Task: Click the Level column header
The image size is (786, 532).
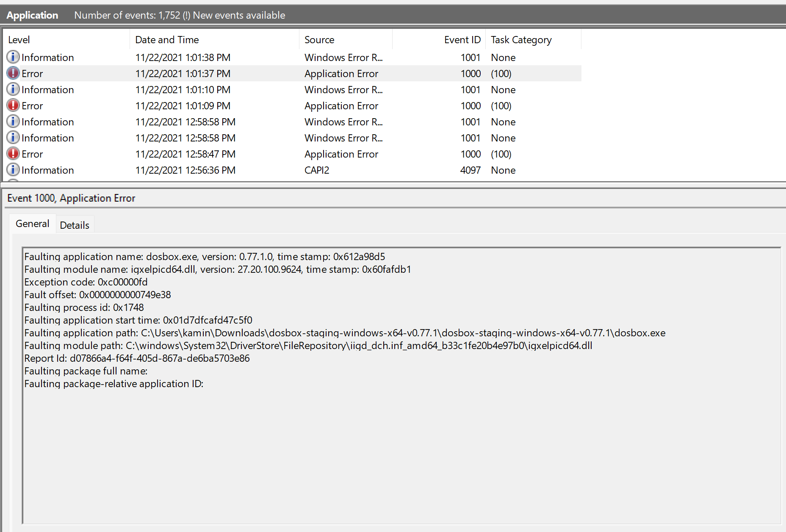Action: pos(19,39)
